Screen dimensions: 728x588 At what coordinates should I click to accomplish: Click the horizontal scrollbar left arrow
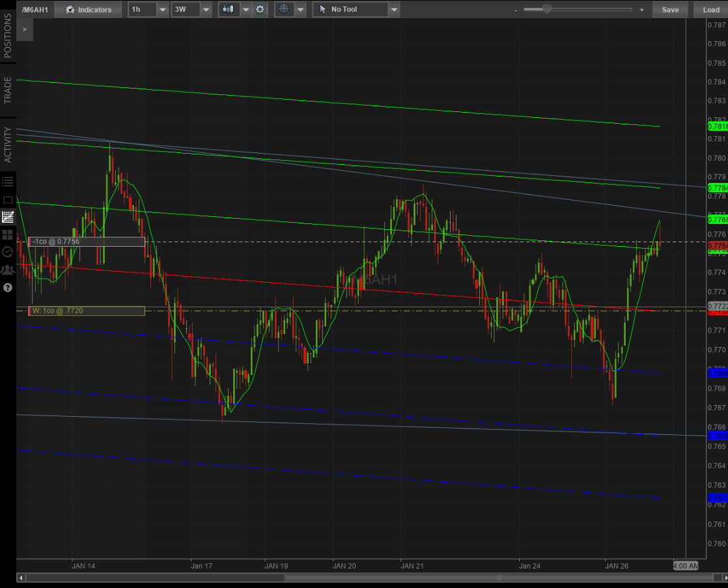(x=21, y=578)
